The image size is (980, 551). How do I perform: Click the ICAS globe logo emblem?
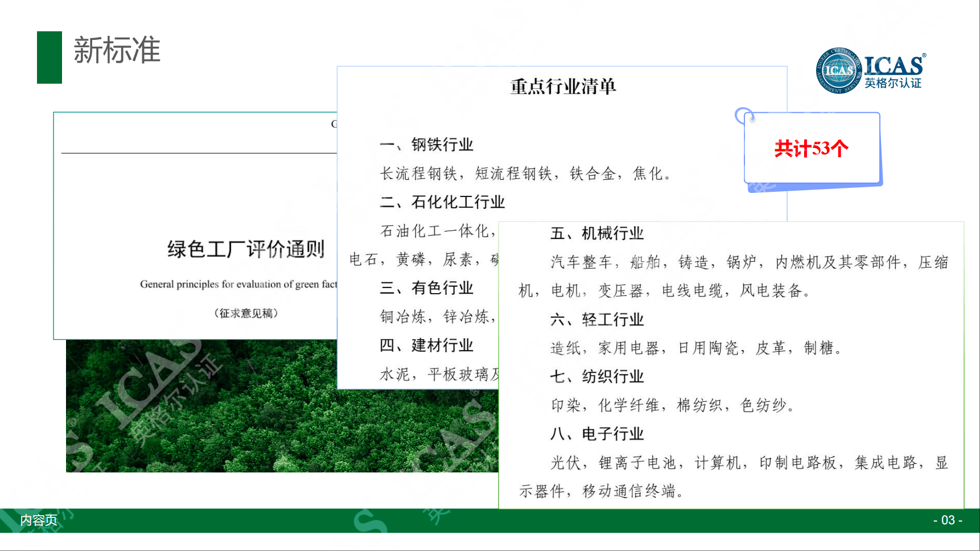click(x=838, y=71)
